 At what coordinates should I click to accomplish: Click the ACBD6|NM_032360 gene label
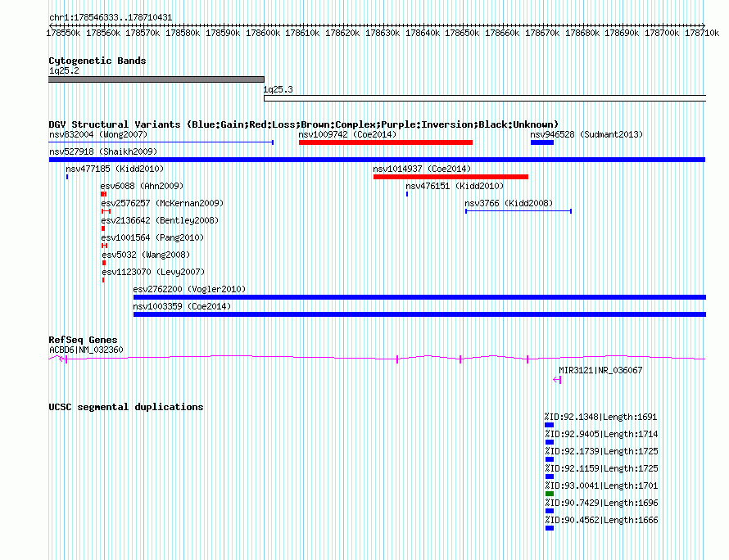[x=86, y=350]
